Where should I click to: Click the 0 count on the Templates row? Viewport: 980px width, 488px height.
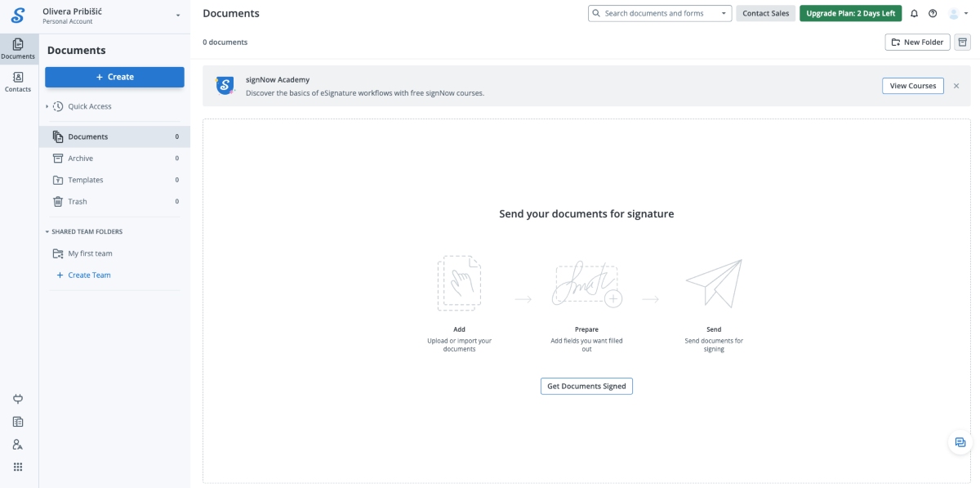coord(177,180)
